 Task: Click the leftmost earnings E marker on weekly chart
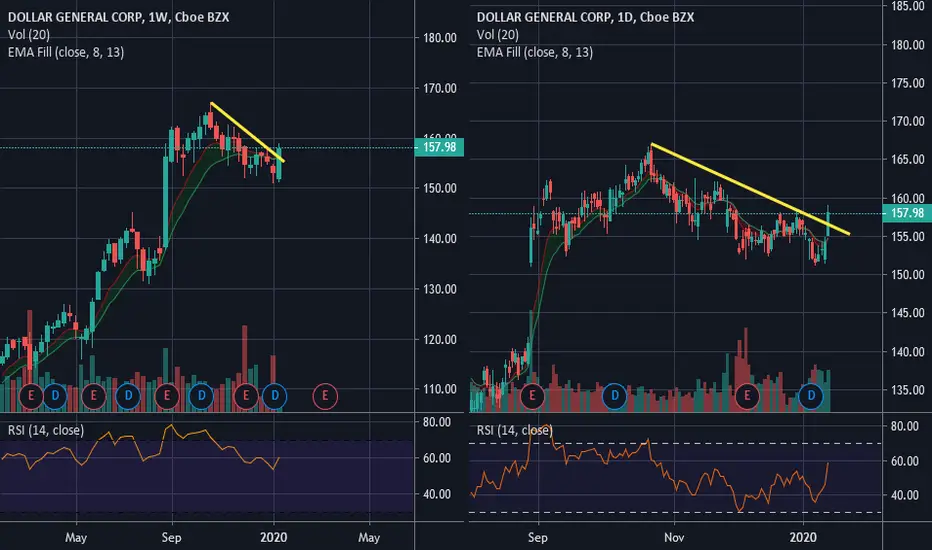(x=31, y=396)
